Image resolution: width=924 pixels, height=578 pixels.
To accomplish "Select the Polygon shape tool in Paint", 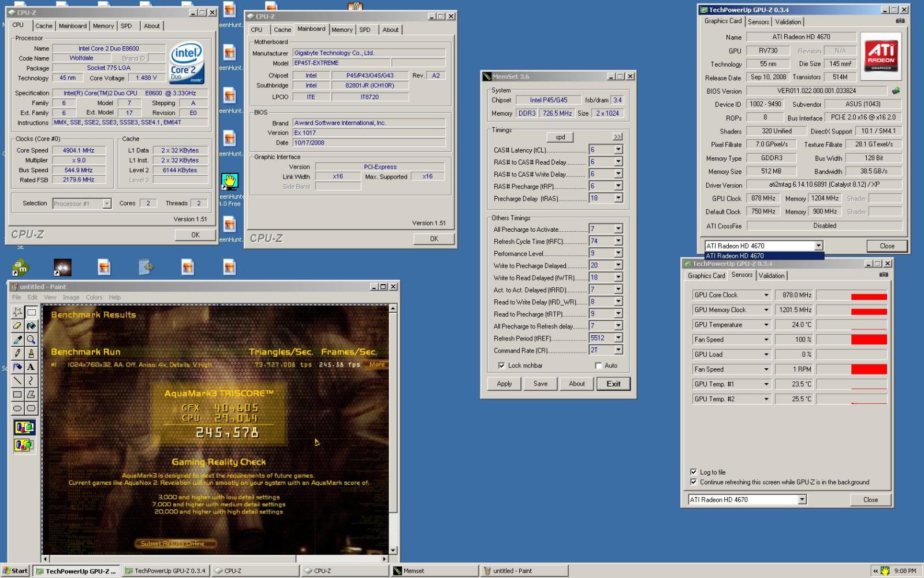I will point(31,395).
